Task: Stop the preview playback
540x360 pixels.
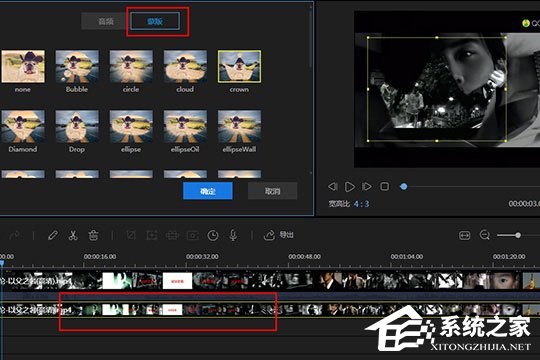Action: pyautogui.click(x=384, y=187)
